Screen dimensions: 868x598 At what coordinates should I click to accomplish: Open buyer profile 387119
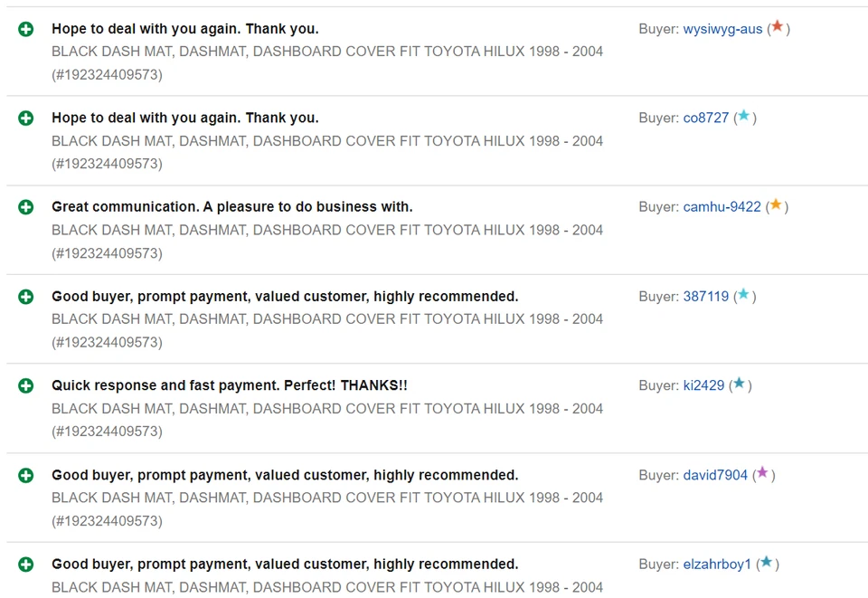click(x=705, y=297)
